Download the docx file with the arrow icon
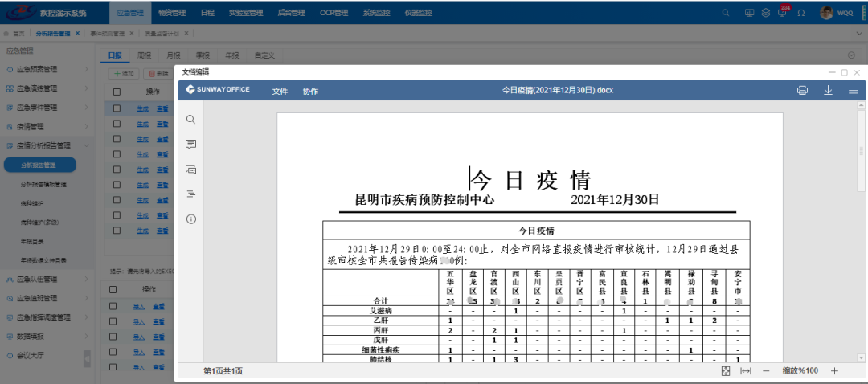 (x=828, y=90)
